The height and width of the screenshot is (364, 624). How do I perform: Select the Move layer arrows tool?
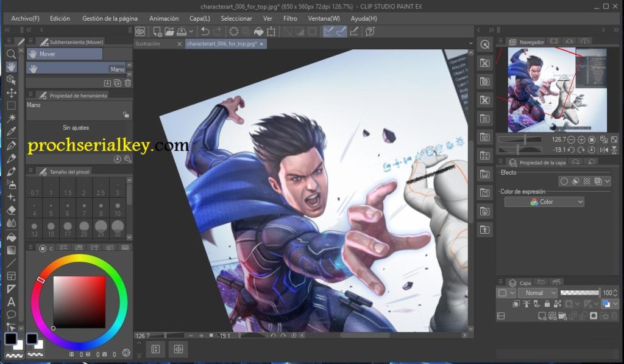coord(11,93)
